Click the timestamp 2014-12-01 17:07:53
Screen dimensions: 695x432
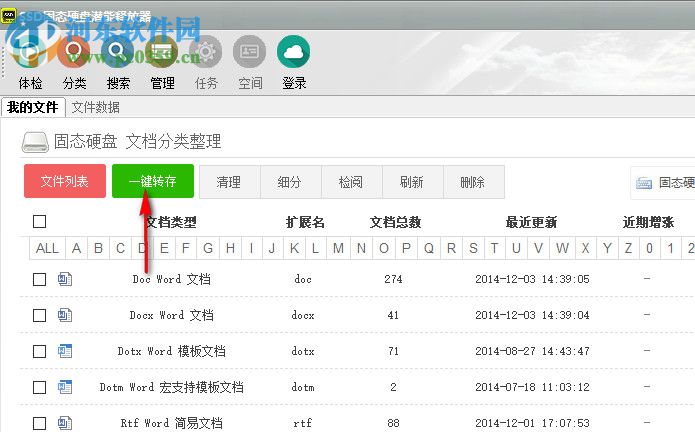[x=532, y=423]
